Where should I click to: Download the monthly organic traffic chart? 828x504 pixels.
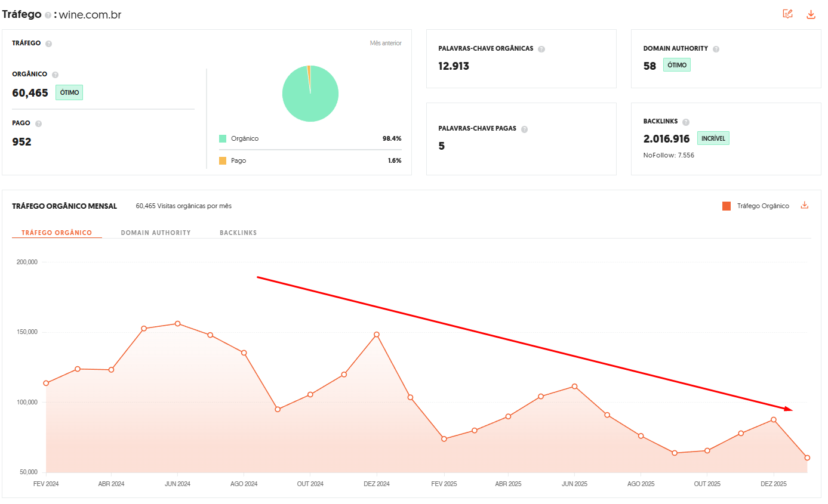click(x=804, y=206)
